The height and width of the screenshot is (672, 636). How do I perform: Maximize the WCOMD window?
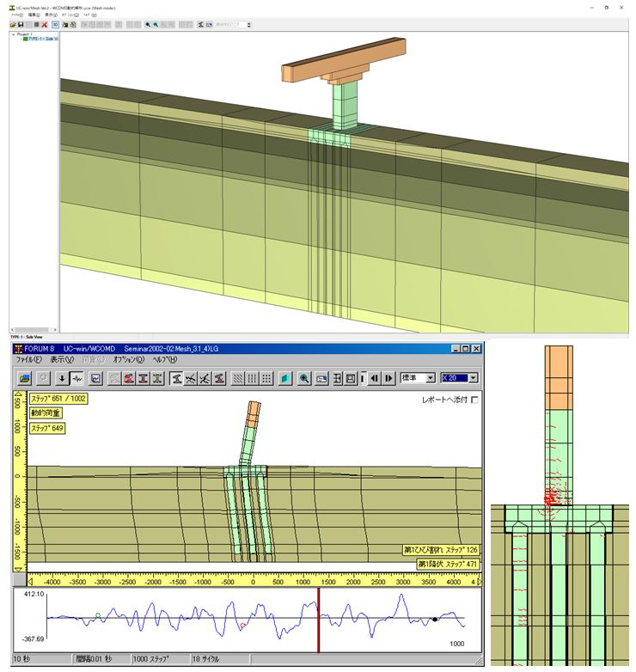466,349
